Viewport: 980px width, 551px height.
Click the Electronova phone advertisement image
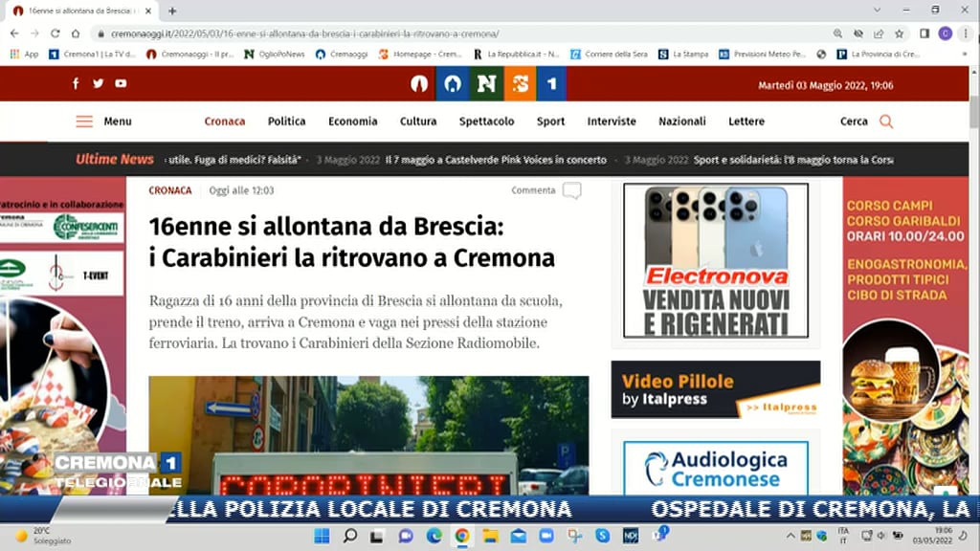[716, 260]
